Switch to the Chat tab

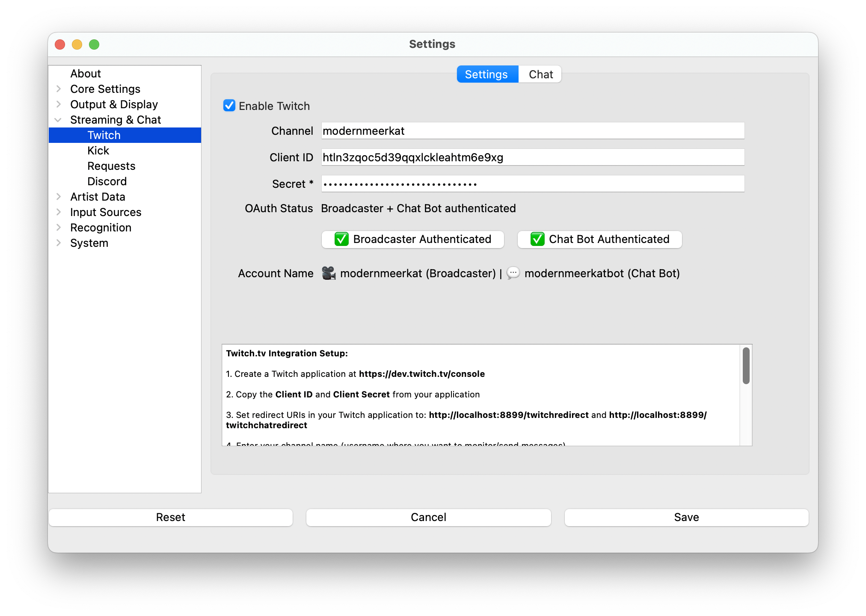tap(540, 74)
